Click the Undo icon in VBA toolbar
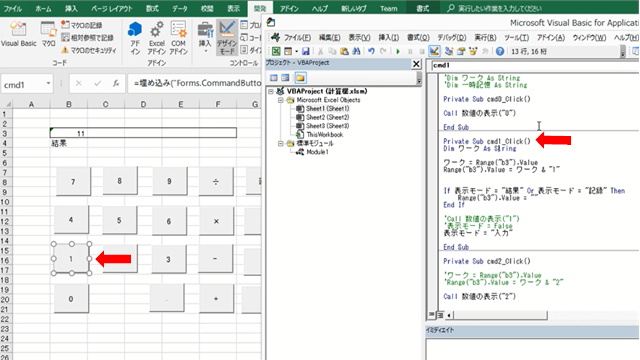The image size is (640, 360). [371, 51]
